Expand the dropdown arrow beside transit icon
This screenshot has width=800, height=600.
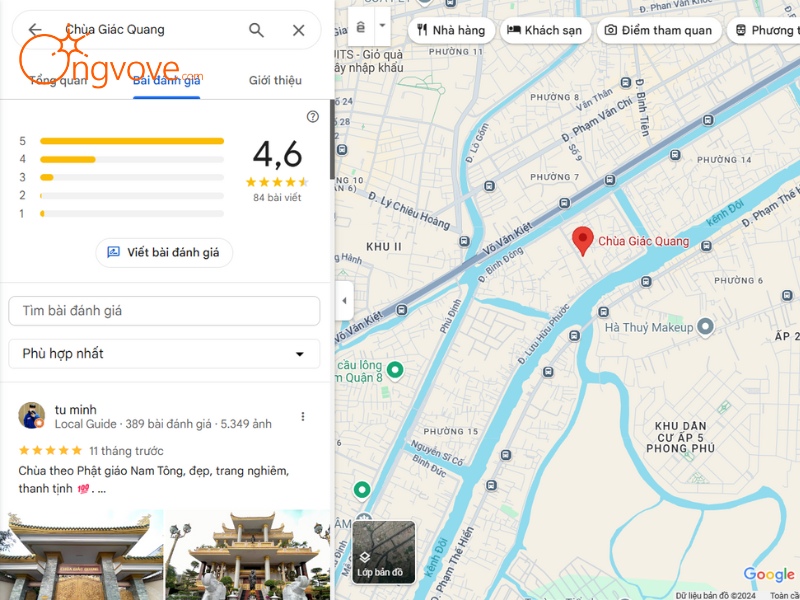[x=382, y=26]
